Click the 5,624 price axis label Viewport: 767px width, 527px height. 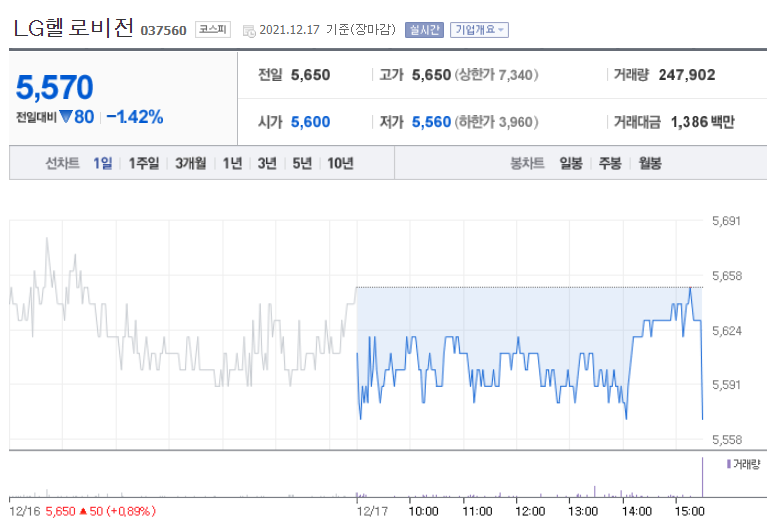click(726, 331)
